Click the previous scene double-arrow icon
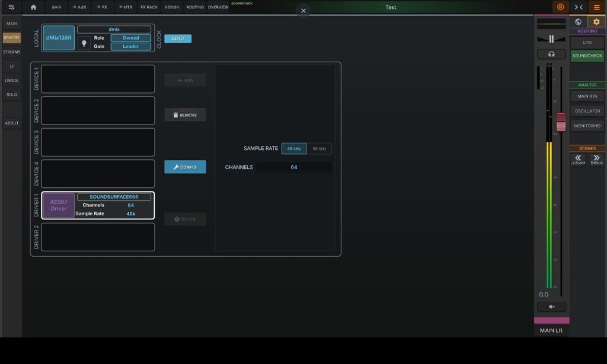This screenshot has width=607, height=364. tap(578, 159)
